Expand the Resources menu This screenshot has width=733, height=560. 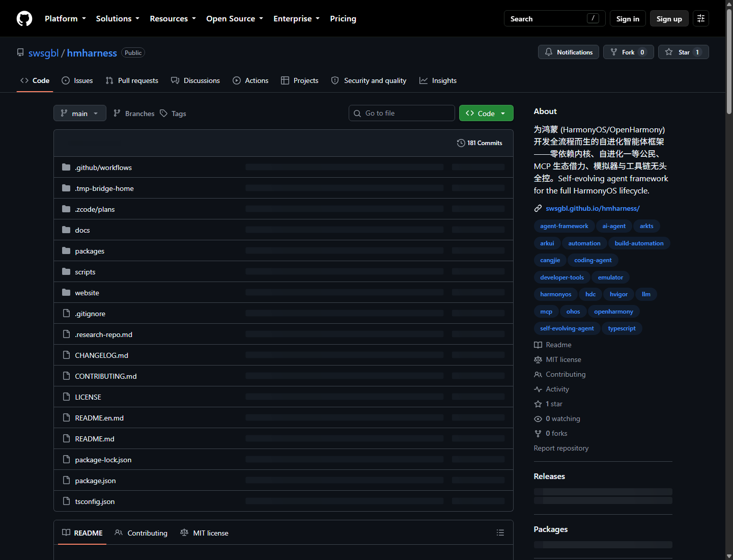[173, 18]
